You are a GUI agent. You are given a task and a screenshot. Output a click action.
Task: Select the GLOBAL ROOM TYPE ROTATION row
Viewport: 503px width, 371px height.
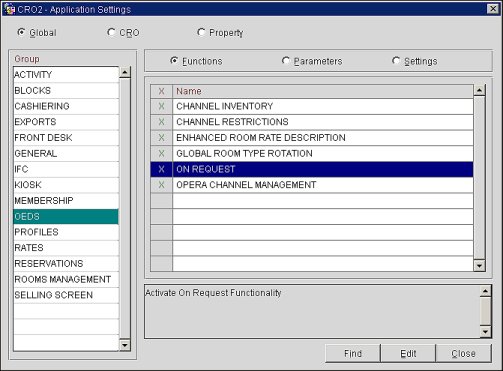tap(323, 153)
